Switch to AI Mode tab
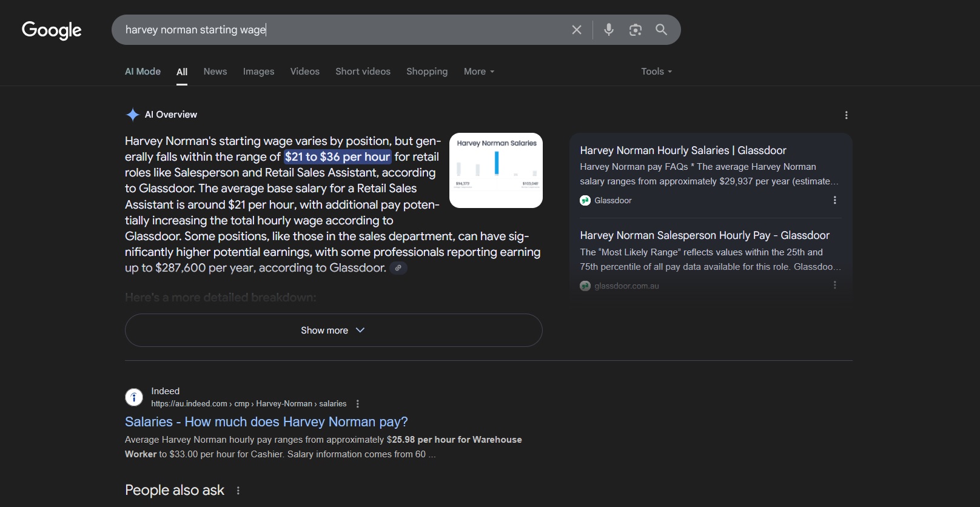The width and height of the screenshot is (980, 507). pos(143,72)
